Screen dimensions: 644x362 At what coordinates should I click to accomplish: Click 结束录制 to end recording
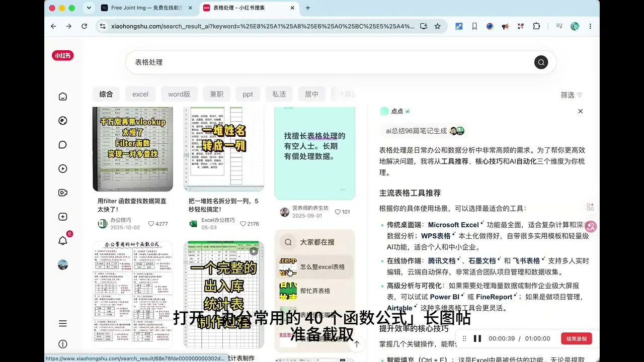pos(577,338)
